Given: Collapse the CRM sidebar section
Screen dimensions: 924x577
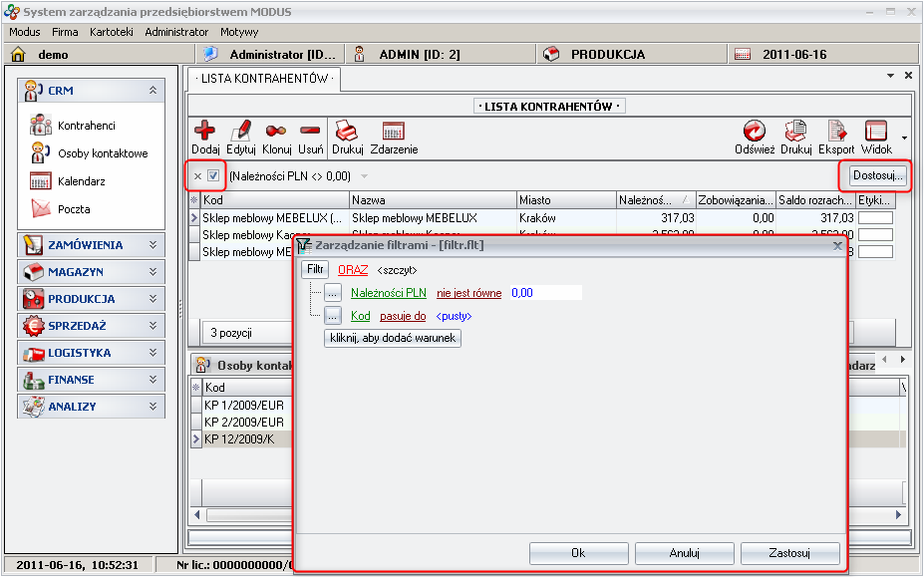Looking at the screenshot, I should click(x=153, y=90).
